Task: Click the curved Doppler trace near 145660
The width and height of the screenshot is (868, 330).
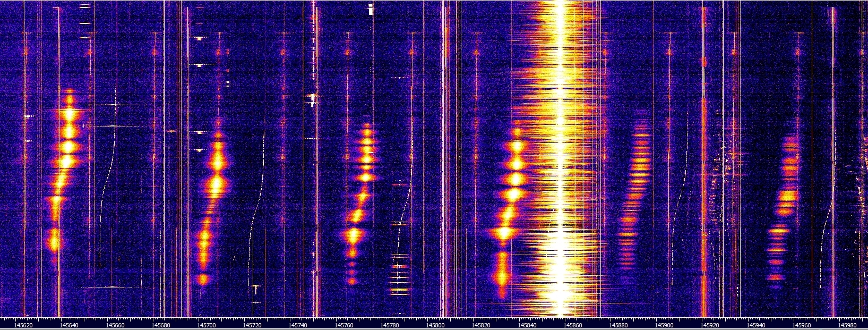Action: tap(110, 175)
